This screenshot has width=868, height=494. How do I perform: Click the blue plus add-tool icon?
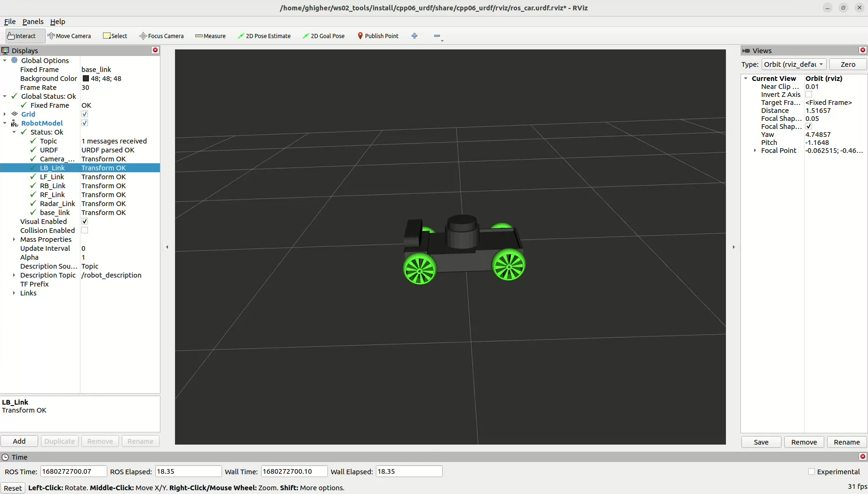(x=414, y=36)
